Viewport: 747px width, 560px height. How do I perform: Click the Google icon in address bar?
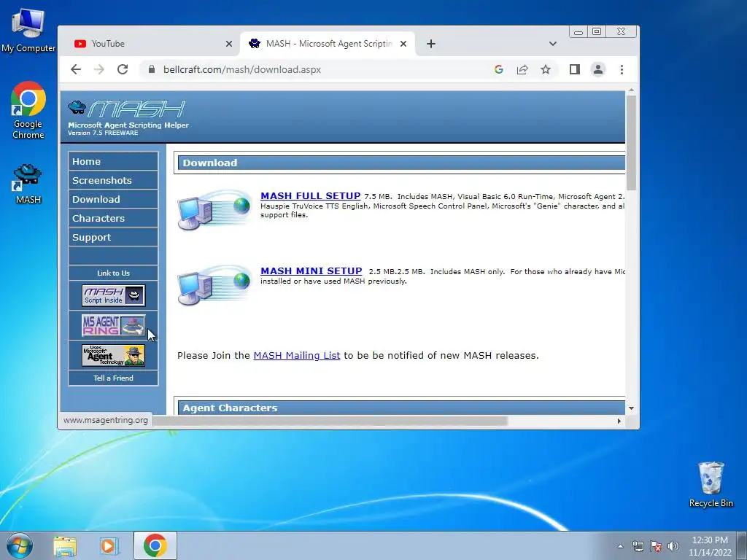pos(499,69)
